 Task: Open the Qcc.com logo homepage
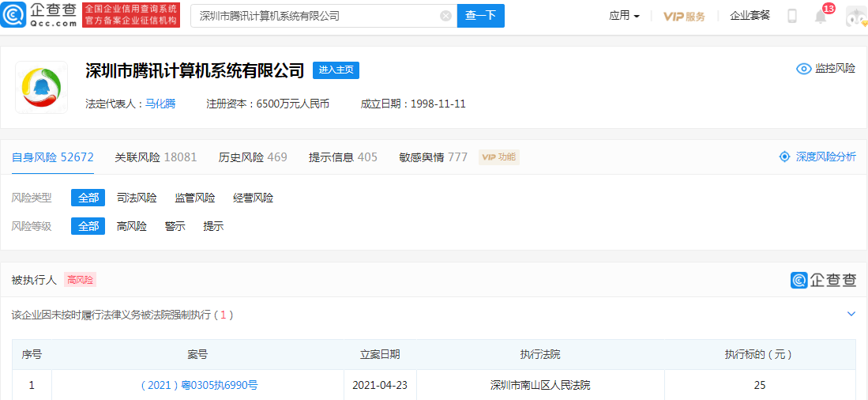(39, 15)
